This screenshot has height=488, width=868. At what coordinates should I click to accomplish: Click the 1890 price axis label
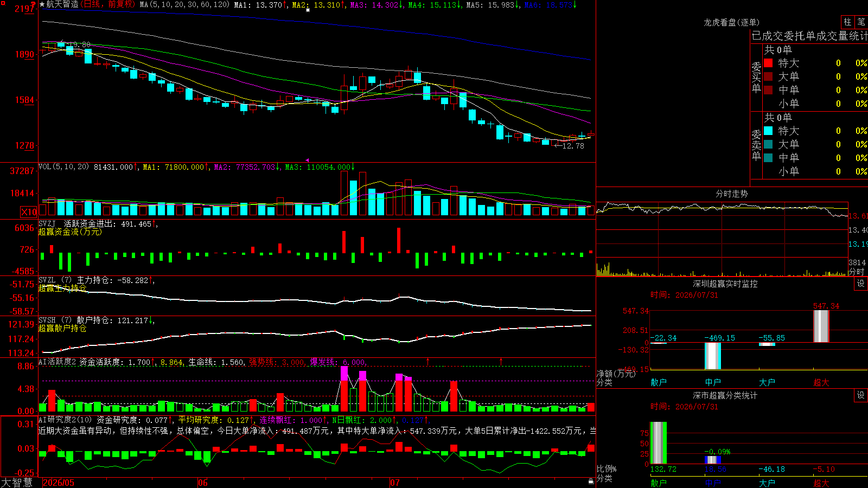[24, 54]
